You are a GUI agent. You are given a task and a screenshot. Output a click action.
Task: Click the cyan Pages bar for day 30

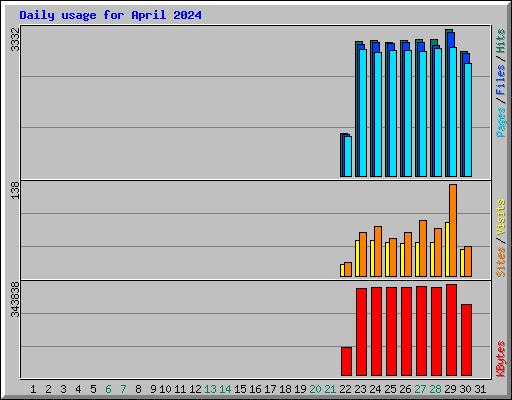point(468,120)
